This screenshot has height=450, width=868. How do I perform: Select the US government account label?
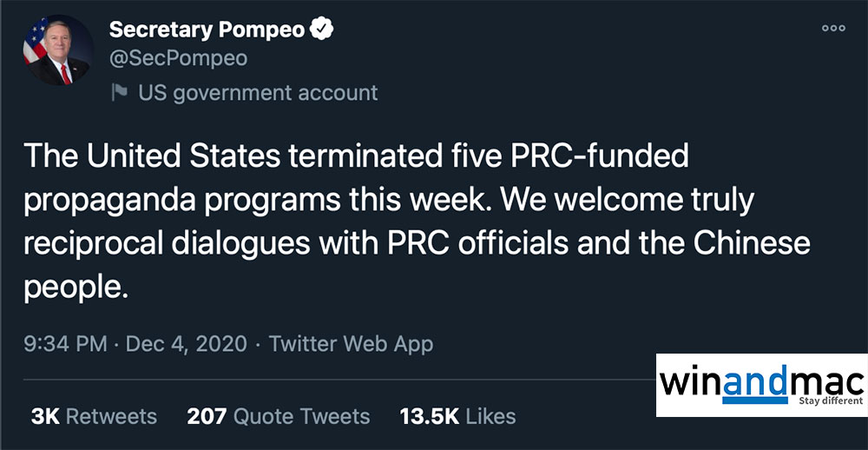[258, 92]
